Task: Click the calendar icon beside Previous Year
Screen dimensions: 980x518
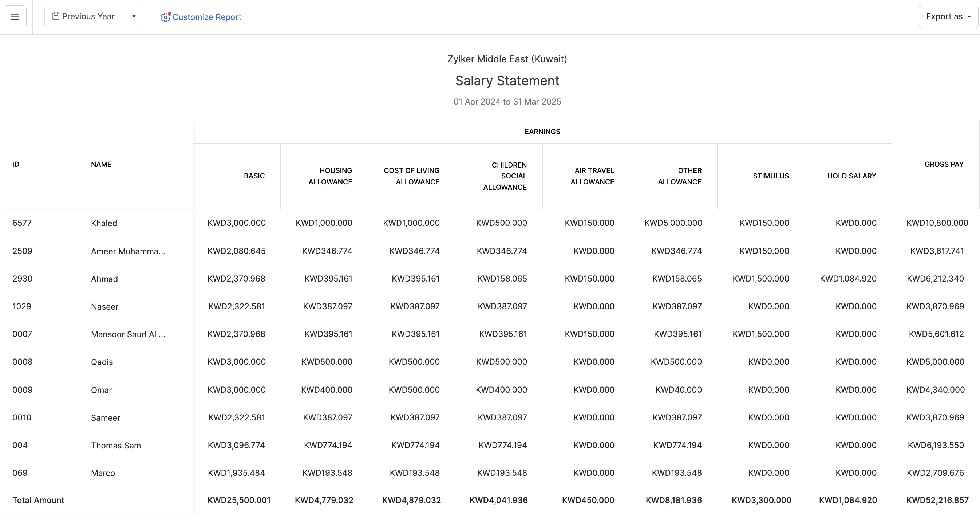Action: point(56,16)
